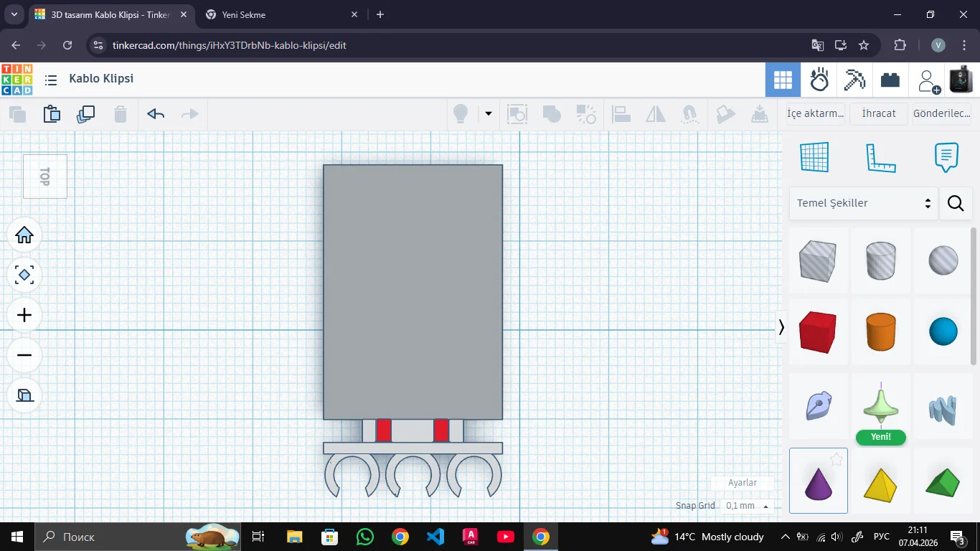Click the Workplane tool icon
The width and height of the screenshot is (980, 551).
pyautogui.click(x=814, y=157)
